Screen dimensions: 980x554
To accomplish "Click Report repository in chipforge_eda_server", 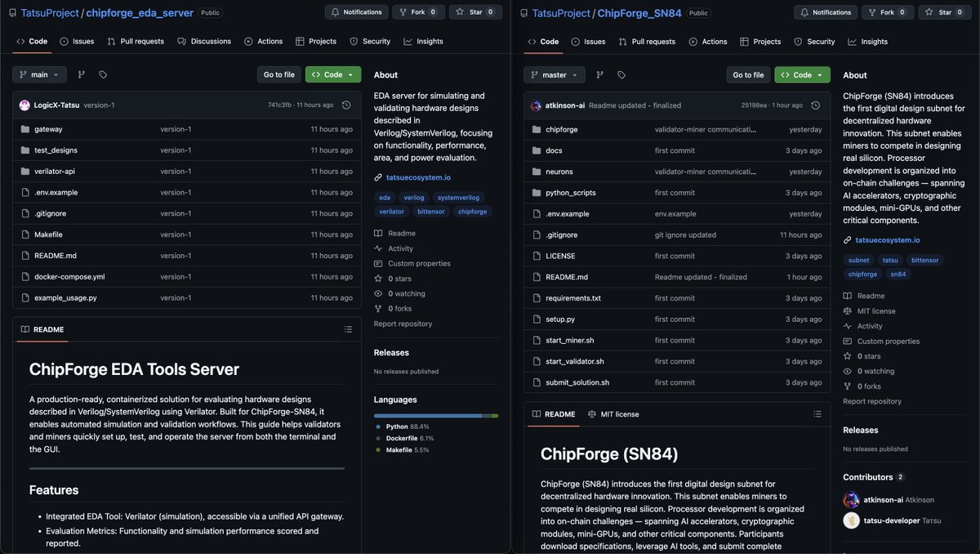I will 403,324.
